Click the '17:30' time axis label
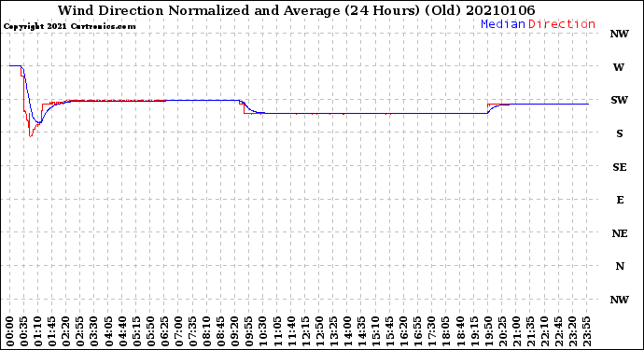Screen dimensions: 644x350 pyautogui.click(x=431, y=331)
